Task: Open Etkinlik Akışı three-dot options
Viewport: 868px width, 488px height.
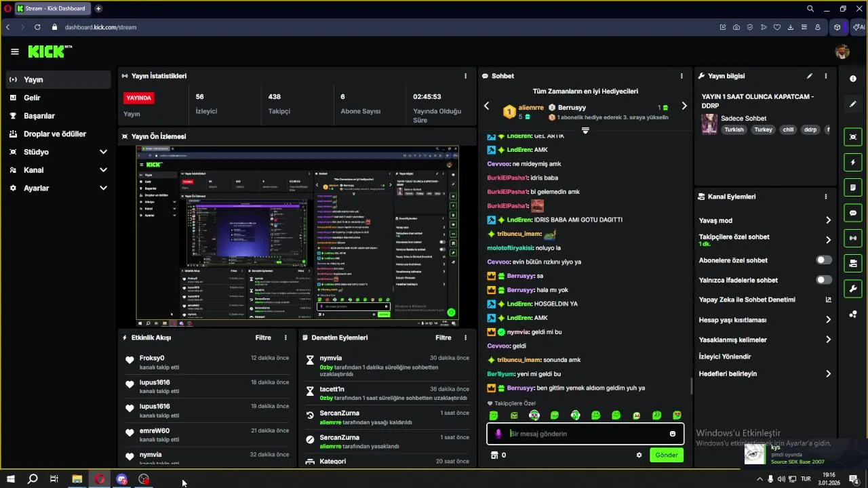Action: tap(285, 338)
